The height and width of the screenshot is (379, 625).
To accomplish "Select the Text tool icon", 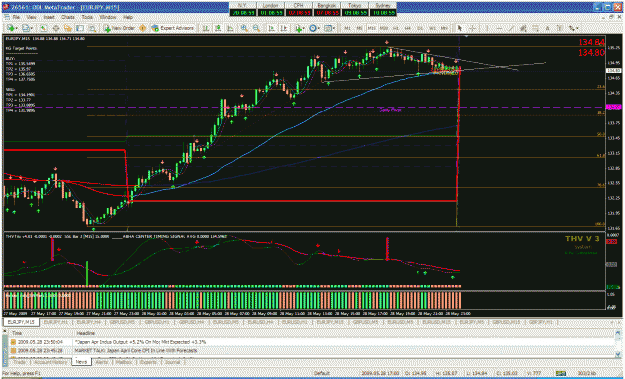I will click(x=548, y=28).
